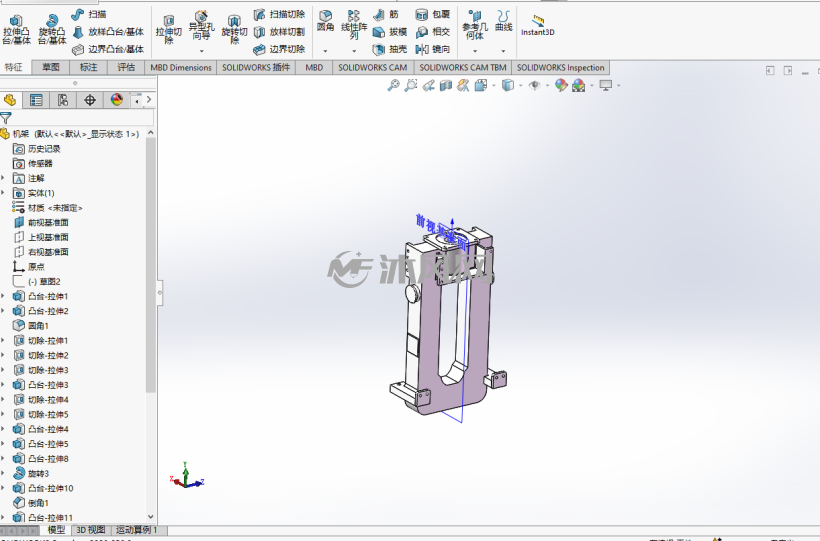Click the View Orientation cube icon
This screenshot has height=541, width=820.
(x=481, y=85)
